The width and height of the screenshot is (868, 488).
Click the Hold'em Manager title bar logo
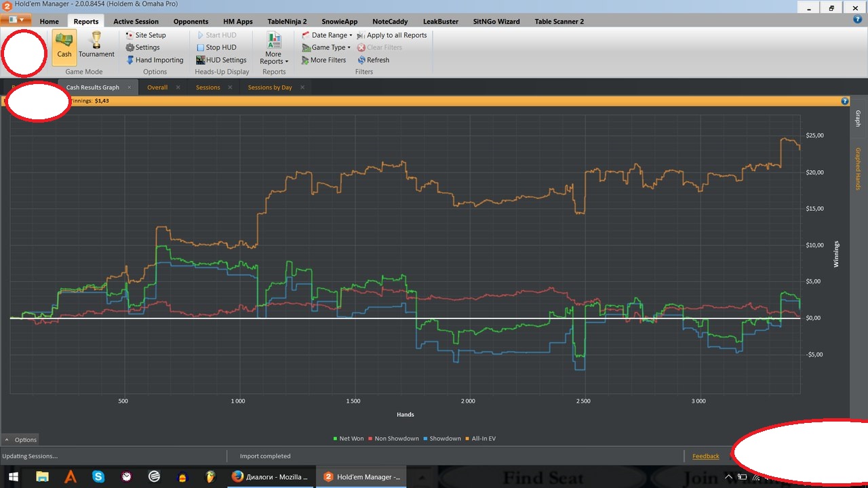(x=7, y=6)
